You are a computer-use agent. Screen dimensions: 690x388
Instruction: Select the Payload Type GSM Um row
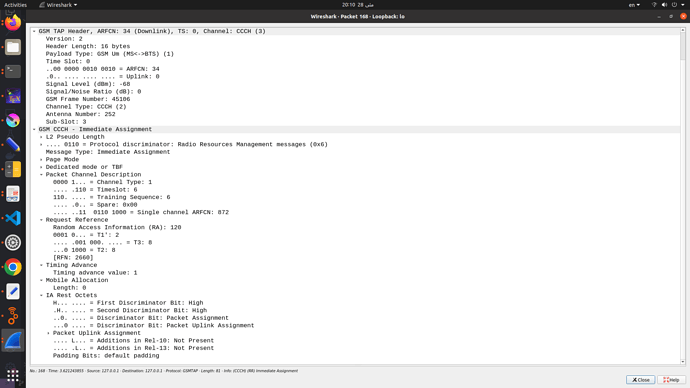tap(355, 54)
